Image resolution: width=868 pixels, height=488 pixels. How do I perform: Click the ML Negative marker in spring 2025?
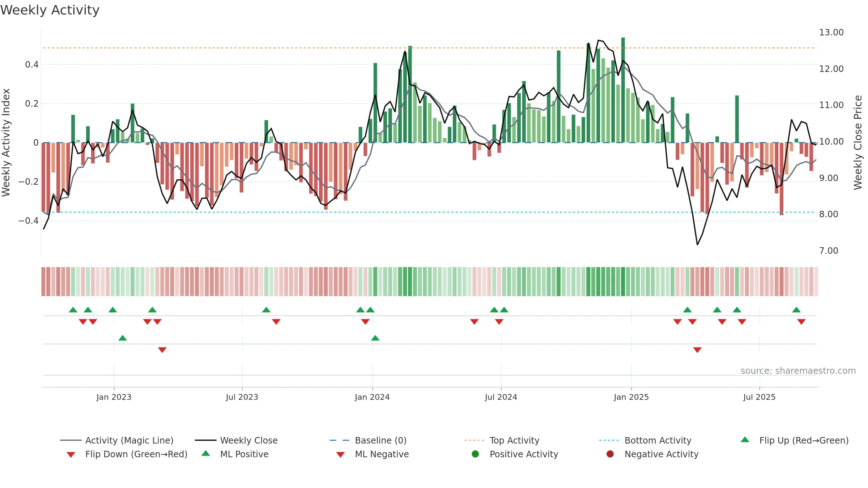pyautogui.click(x=697, y=350)
